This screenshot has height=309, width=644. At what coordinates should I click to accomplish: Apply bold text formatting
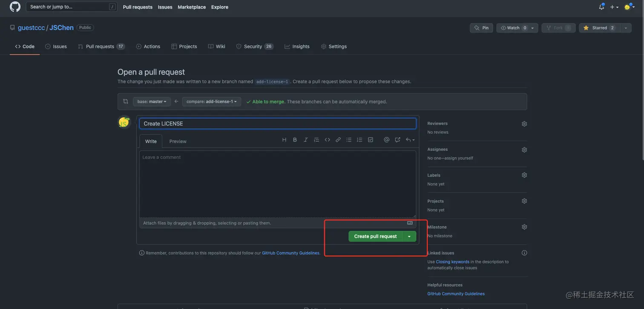(x=295, y=140)
